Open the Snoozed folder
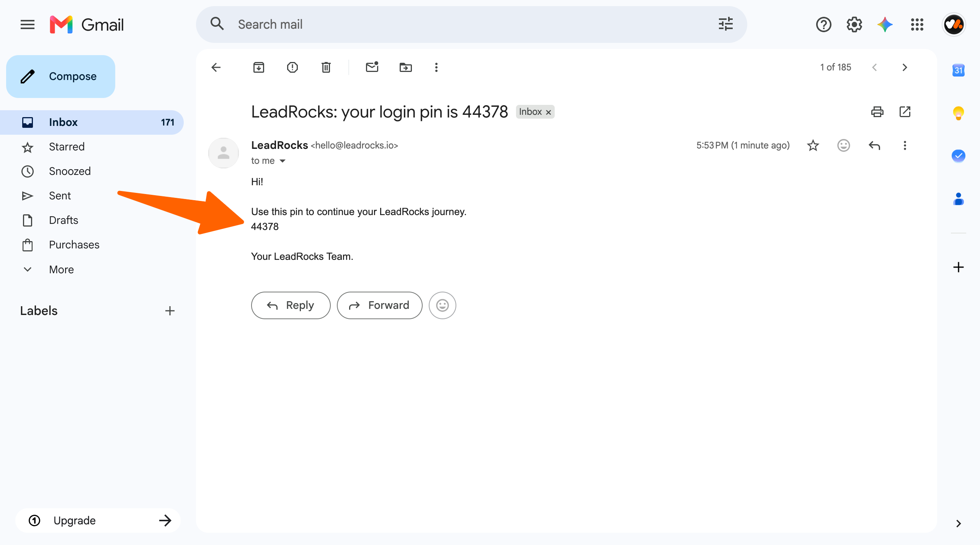The width and height of the screenshot is (980, 545). click(92, 171)
